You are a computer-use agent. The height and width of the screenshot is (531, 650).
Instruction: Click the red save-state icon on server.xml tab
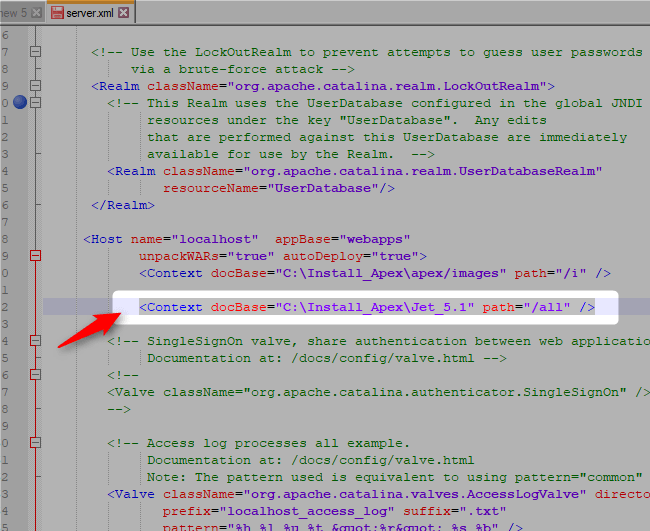pos(58,13)
